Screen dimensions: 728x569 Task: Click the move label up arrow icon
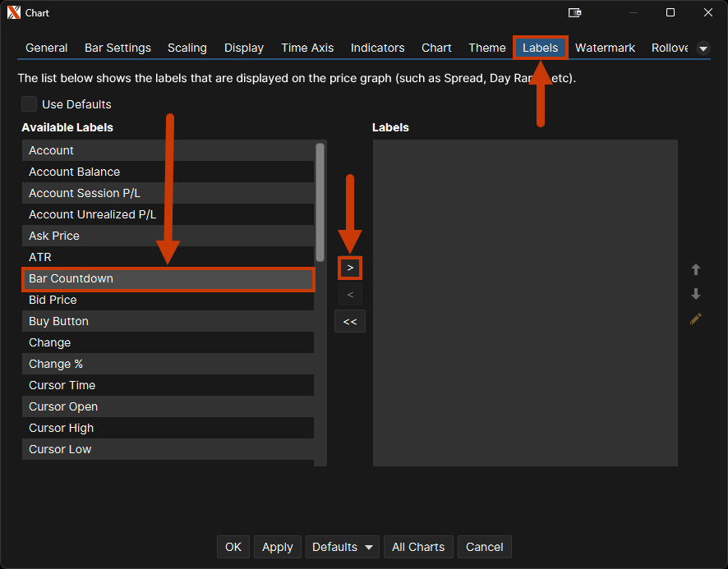696,269
